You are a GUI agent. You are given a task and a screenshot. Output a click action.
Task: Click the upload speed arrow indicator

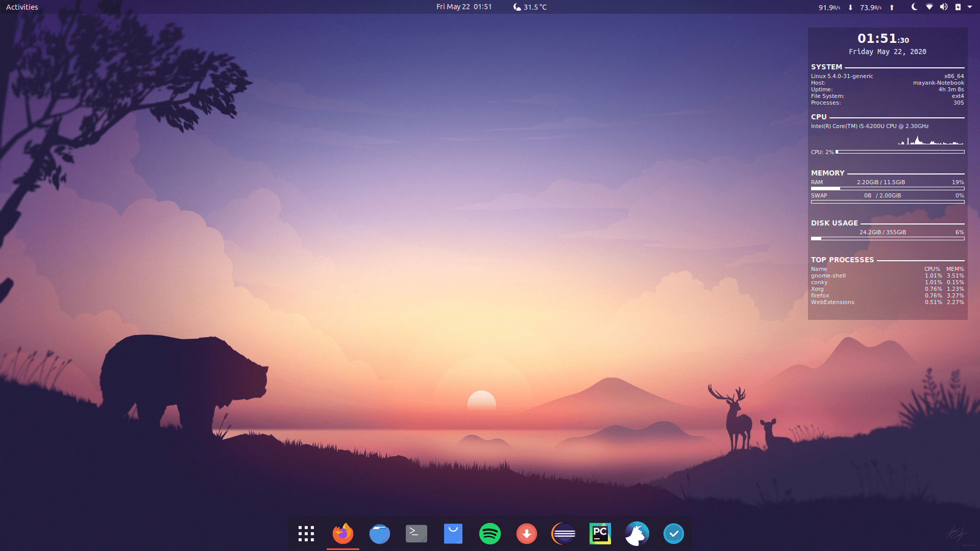pos(892,7)
